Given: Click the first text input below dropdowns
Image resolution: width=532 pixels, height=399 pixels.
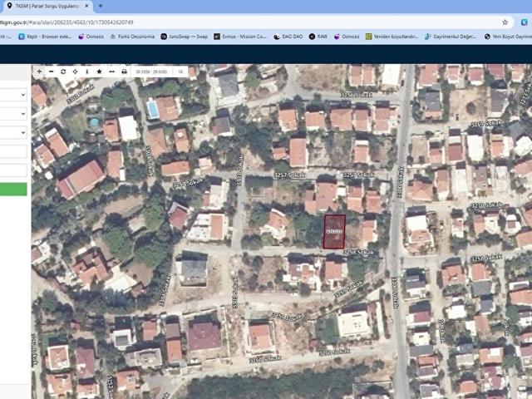Looking at the screenshot, I should pos(13,151).
